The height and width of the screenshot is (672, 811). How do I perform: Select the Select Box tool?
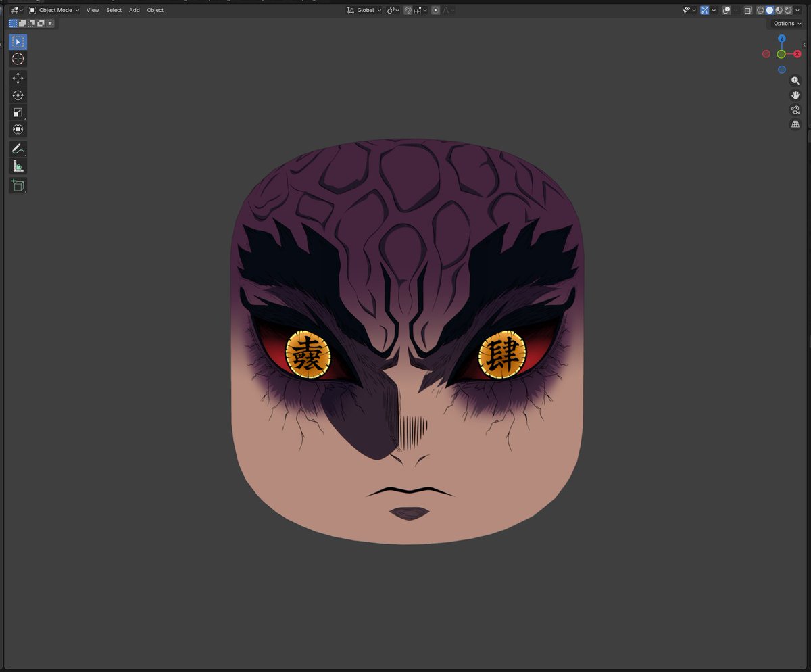[x=18, y=42]
